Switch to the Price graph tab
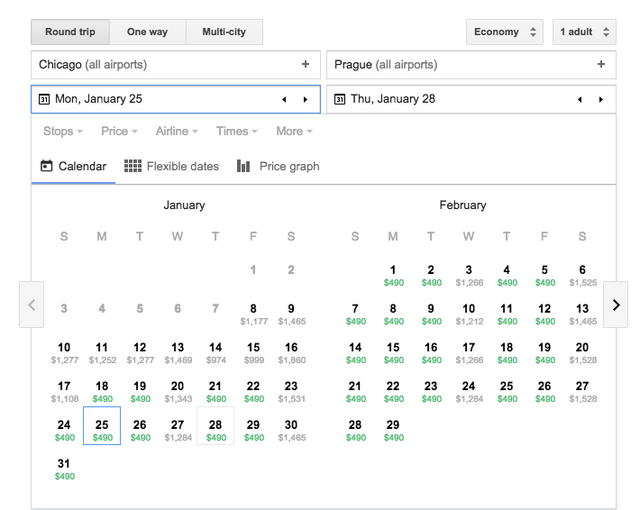The width and height of the screenshot is (640, 510). (278, 166)
